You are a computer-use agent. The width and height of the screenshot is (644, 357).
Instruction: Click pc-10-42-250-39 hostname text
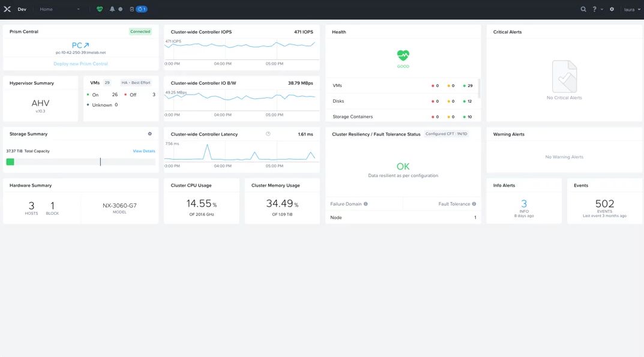[x=80, y=53]
